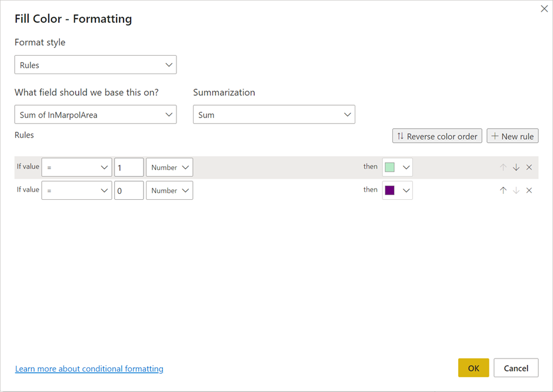Pick the light green color for first rule
Viewport: 553px width, 392px height.
(x=397, y=167)
